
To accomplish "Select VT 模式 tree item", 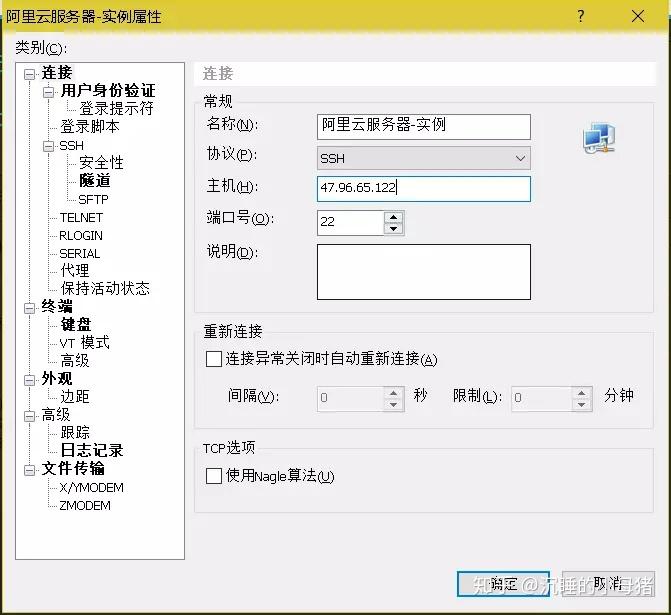I will pyautogui.click(x=85, y=342).
